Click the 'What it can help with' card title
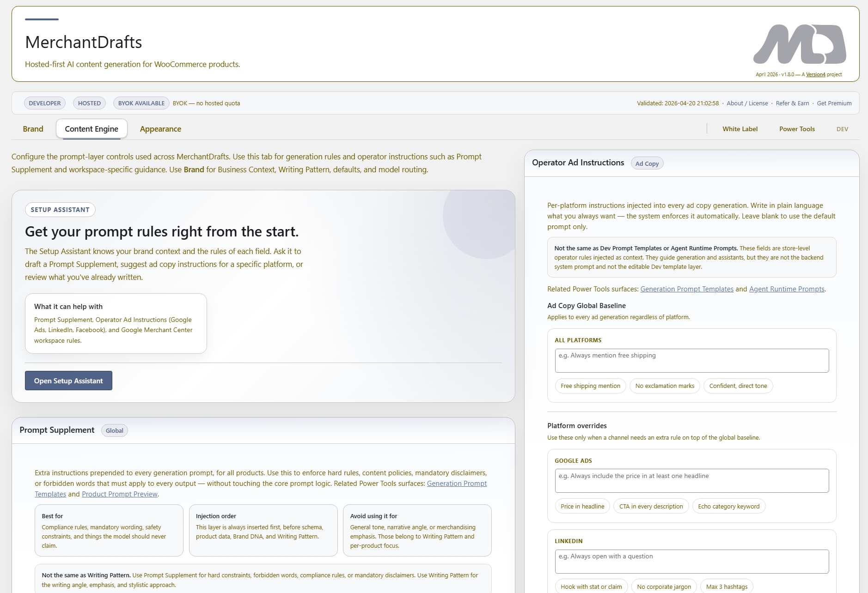The width and height of the screenshot is (868, 593). (x=68, y=307)
